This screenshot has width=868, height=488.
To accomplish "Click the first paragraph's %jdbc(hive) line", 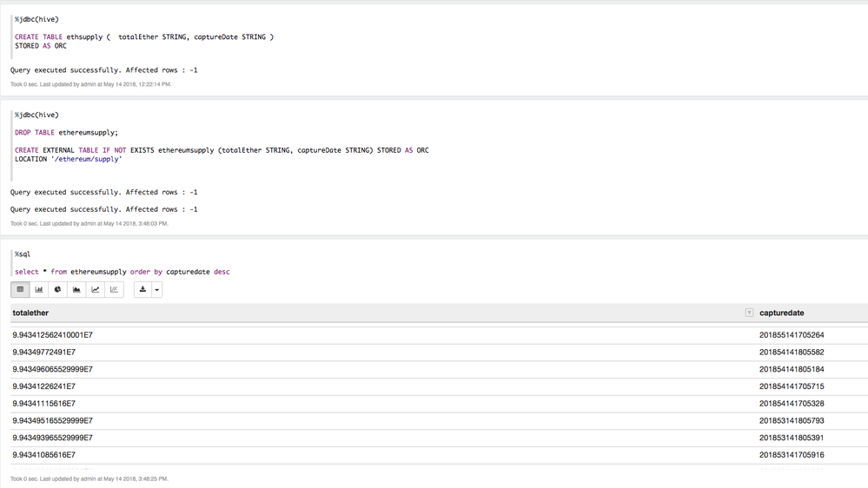I will point(36,19).
